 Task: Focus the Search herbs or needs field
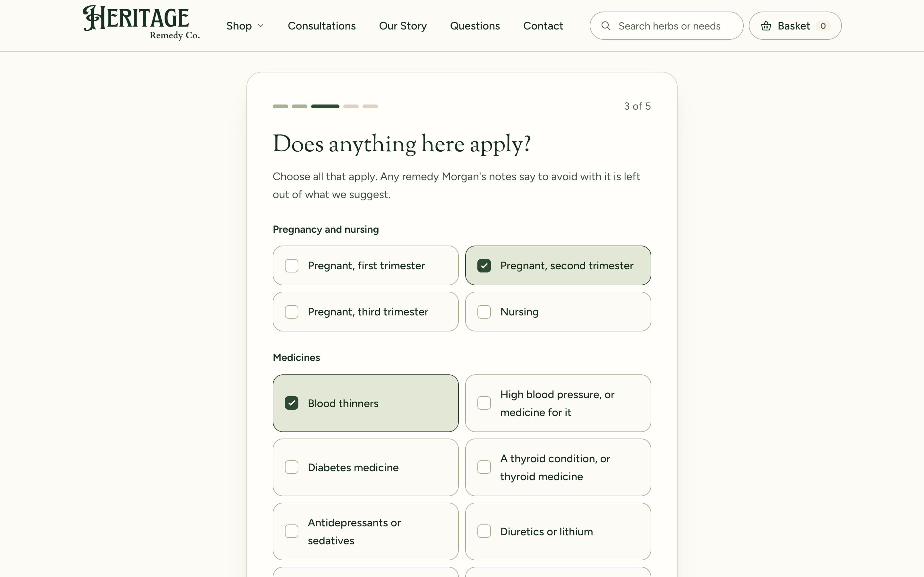pos(666,26)
